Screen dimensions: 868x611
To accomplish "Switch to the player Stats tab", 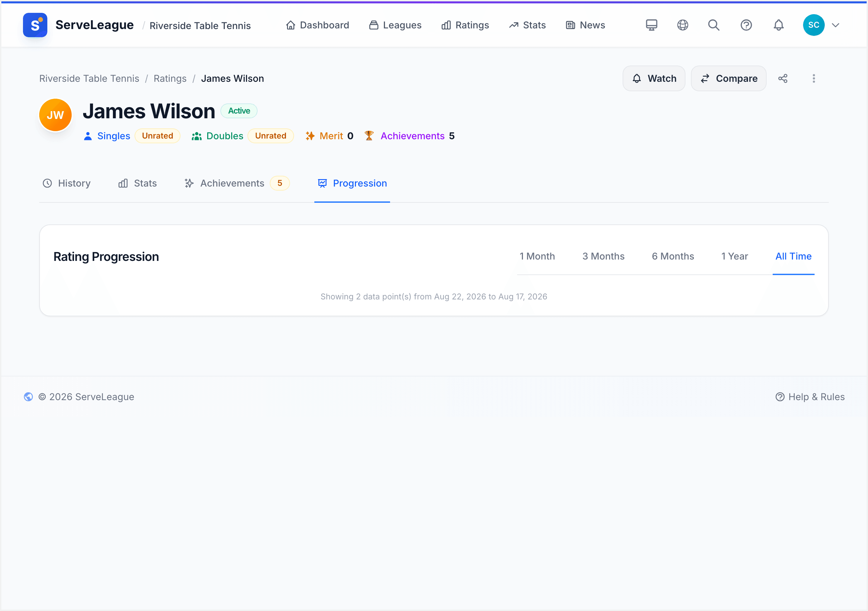I will [x=138, y=184].
